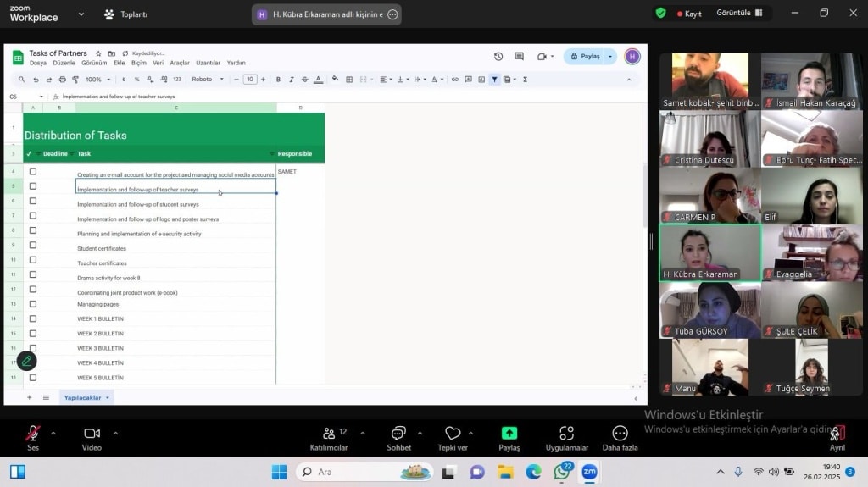Check the box for teacher surveys row

pos(33,186)
